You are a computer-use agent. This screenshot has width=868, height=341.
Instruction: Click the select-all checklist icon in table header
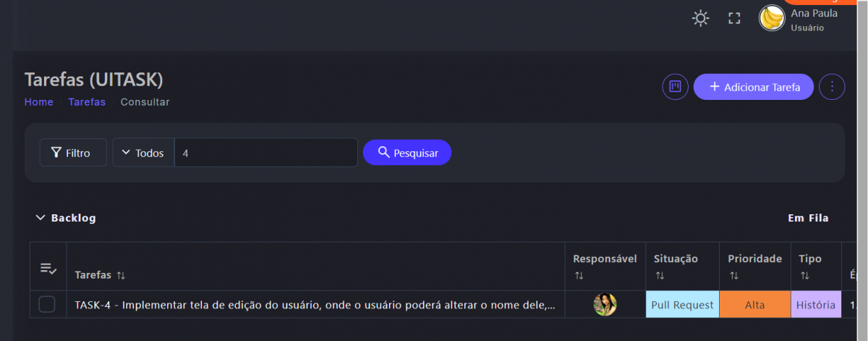pyautogui.click(x=48, y=269)
